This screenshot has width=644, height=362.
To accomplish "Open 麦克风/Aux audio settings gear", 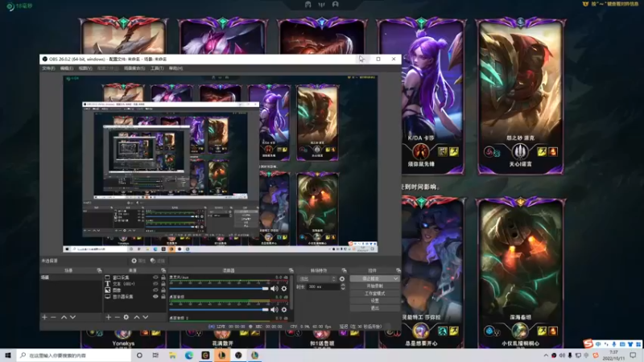I will (284, 289).
